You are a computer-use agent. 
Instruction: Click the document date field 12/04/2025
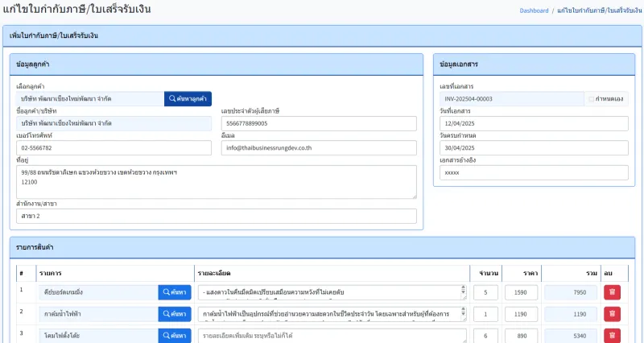coord(534,124)
